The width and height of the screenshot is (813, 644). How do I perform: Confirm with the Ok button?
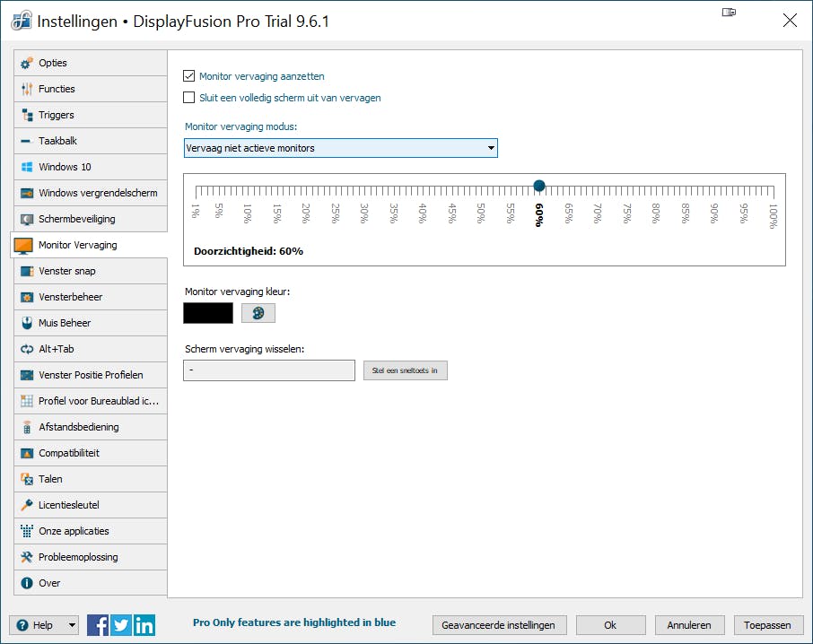coord(611,625)
